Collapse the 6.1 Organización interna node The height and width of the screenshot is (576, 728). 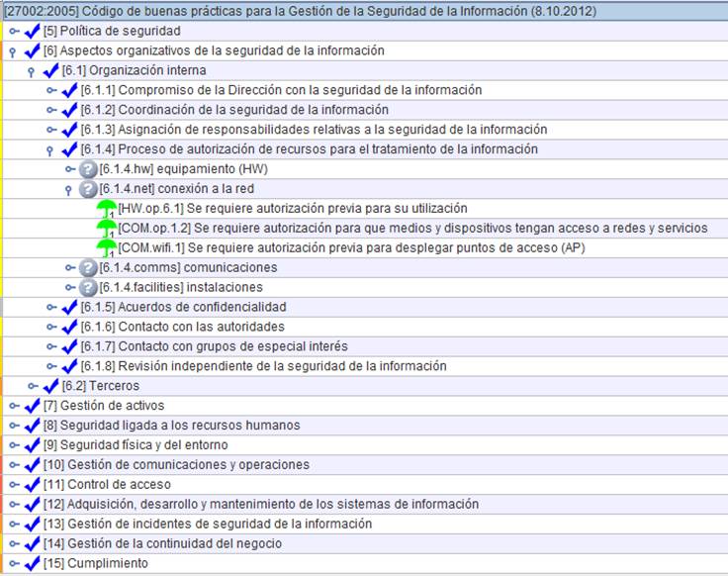tap(33, 71)
